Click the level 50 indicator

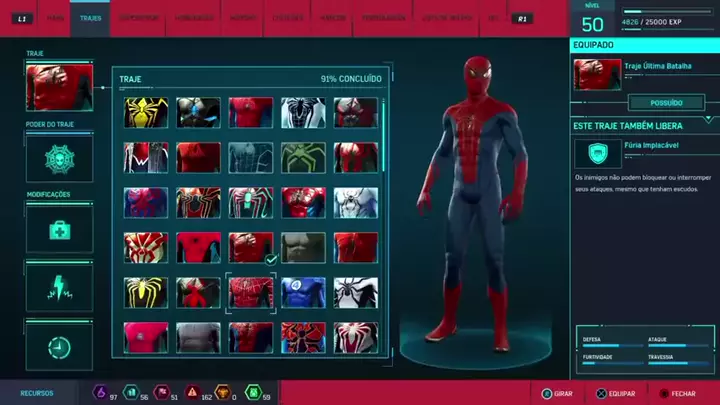click(x=592, y=24)
